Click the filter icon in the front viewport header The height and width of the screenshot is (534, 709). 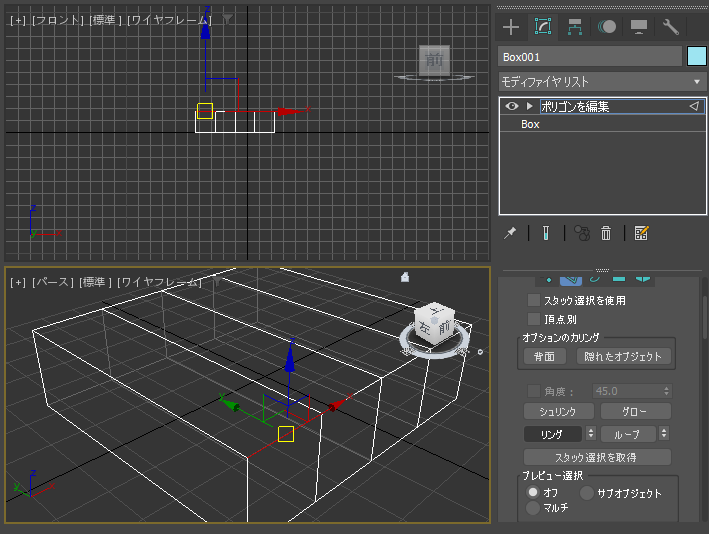pos(227,19)
